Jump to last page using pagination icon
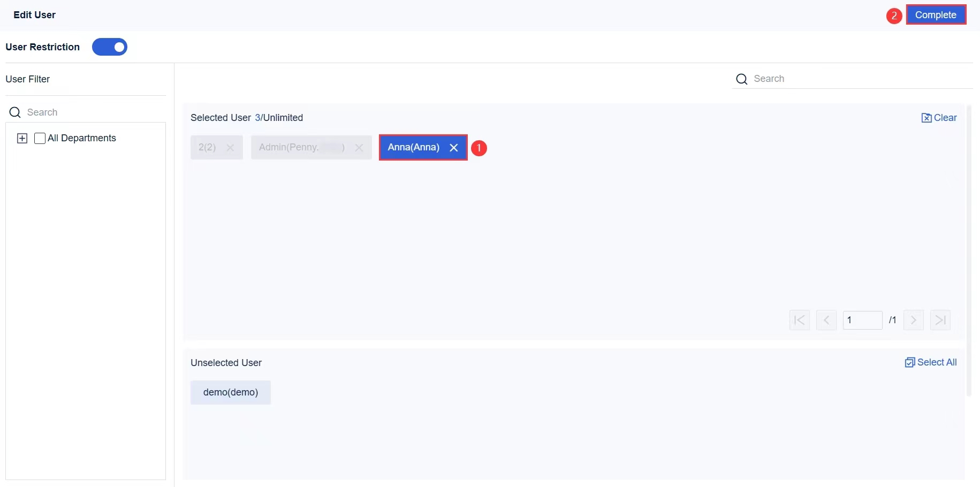Viewport: 980px width, 487px height. pyautogui.click(x=940, y=319)
